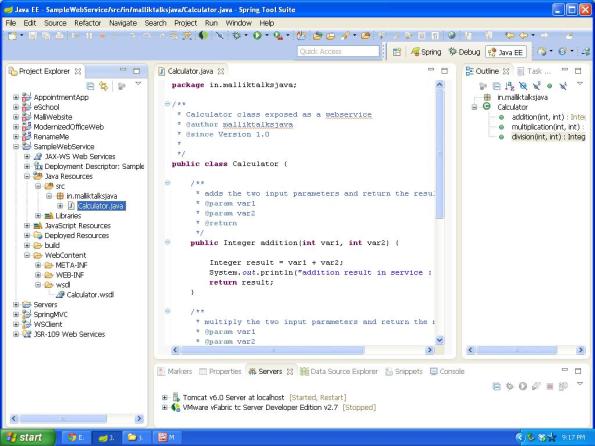
Task: Click the taskbar clock showing 9:17 PM
Action: click(573, 438)
